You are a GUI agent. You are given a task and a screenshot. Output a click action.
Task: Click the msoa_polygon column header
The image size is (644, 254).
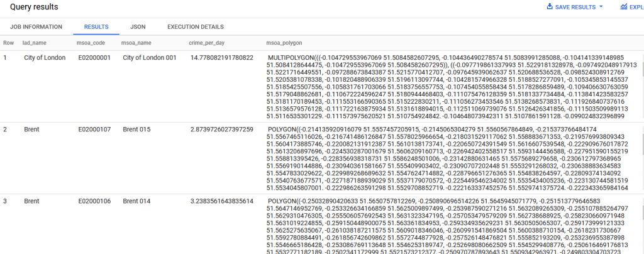tap(285, 43)
